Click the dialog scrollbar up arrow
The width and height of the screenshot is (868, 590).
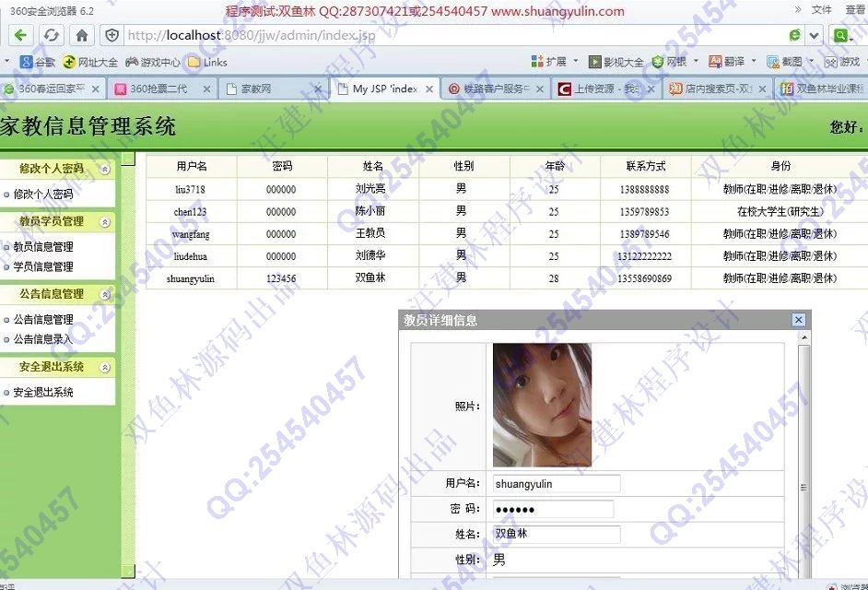(x=804, y=336)
